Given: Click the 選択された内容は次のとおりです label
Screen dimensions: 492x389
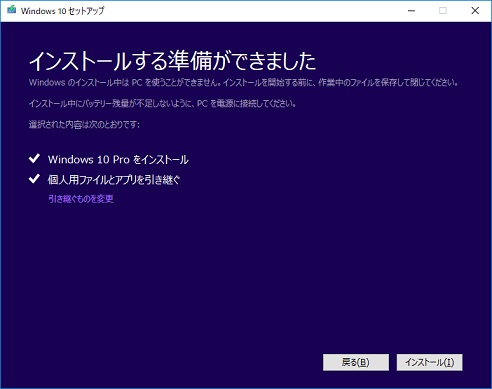Looking at the screenshot, I should 84,125.
